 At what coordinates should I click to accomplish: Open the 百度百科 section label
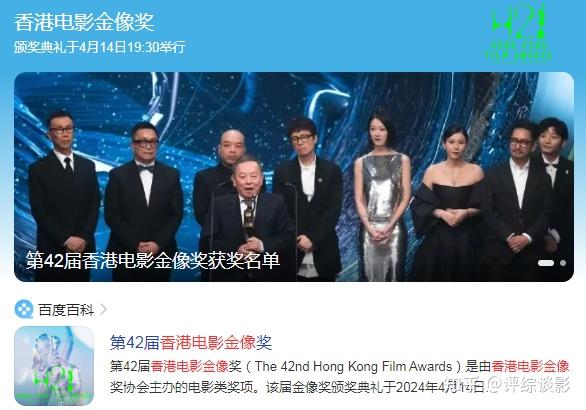pos(66,310)
